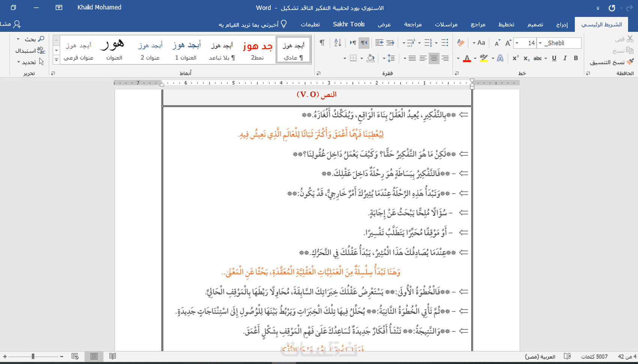Open the Borders dropdown arrow
638x364 pixels.
(x=345, y=58)
